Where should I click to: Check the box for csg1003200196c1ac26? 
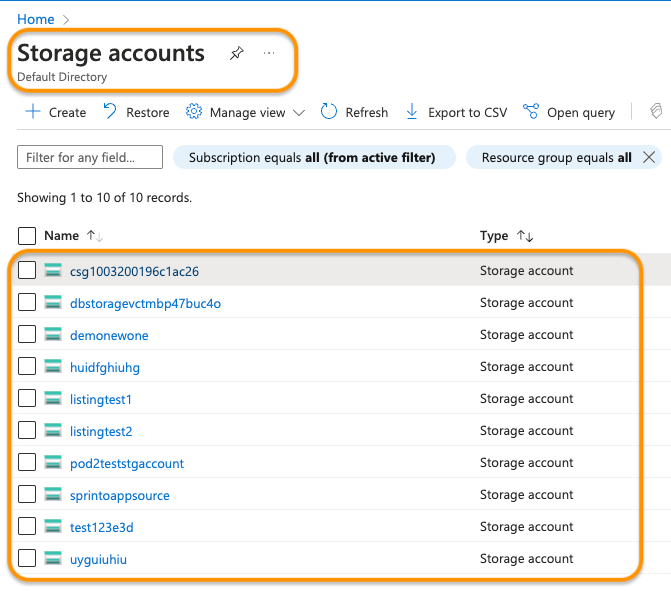27,270
